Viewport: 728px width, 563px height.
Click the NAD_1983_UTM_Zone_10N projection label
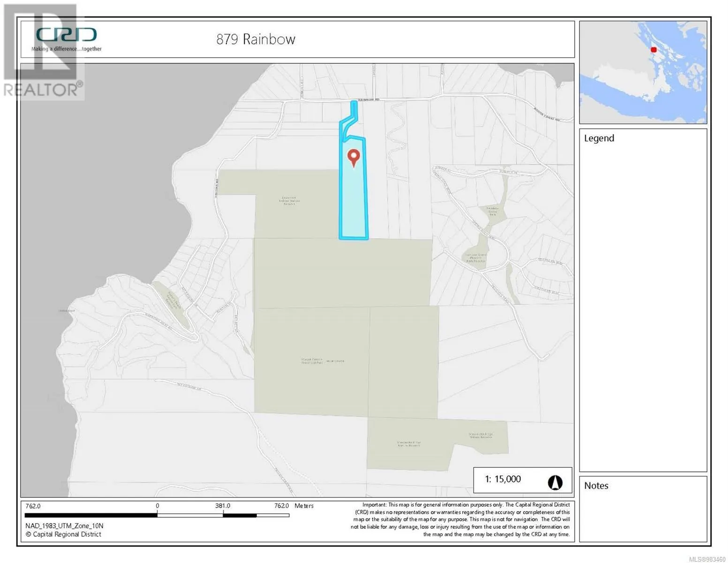coord(64,526)
